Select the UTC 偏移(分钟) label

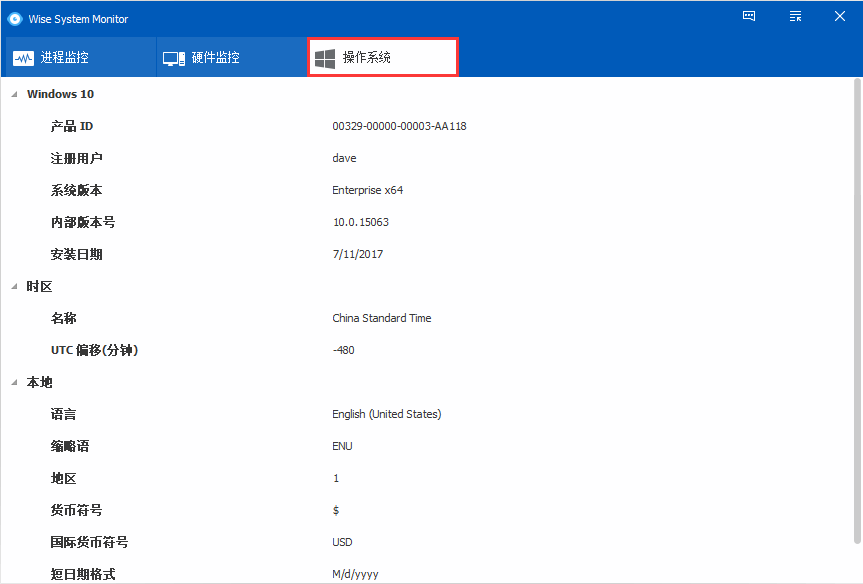click(x=94, y=350)
